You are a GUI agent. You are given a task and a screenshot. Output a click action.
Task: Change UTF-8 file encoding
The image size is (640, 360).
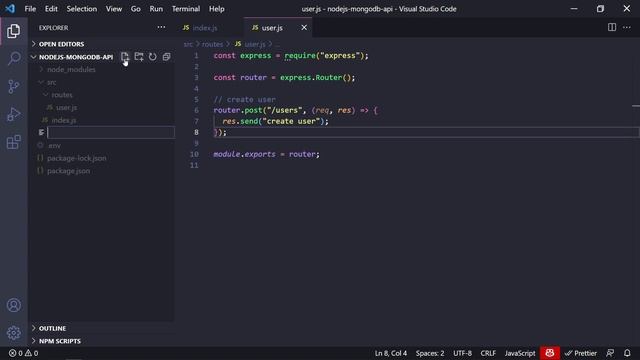(x=462, y=353)
